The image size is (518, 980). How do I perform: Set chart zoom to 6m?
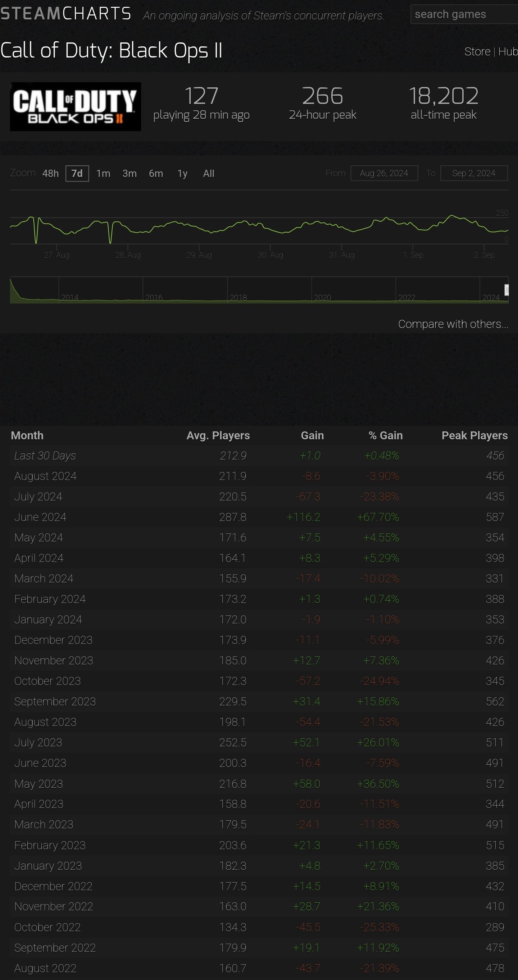pos(156,174)
